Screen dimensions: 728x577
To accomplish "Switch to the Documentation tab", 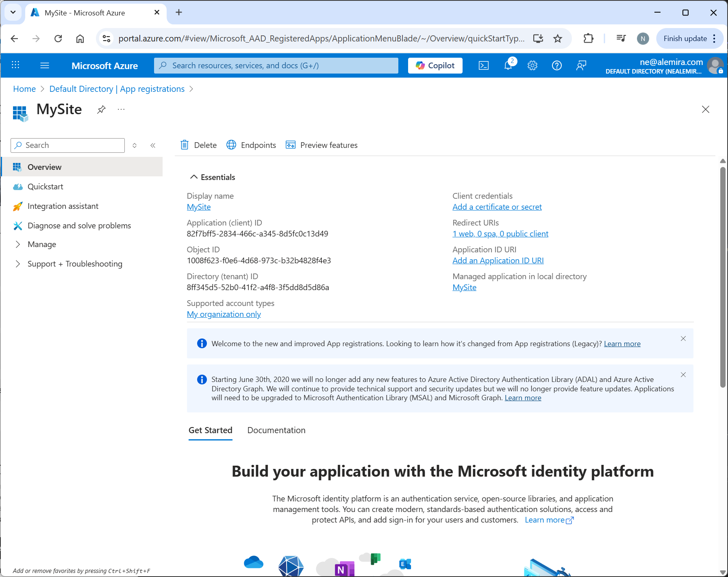I will tap(276, 430).
